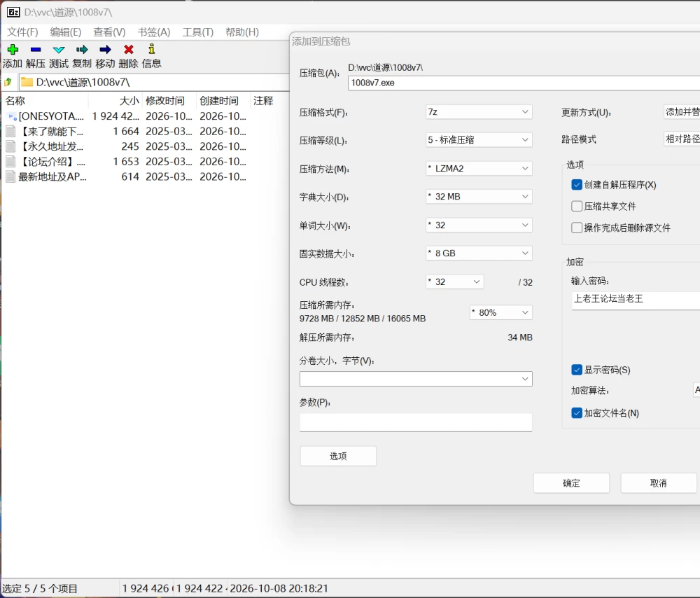Click the 参数(P) parameters input field
Screen dimensions: 700x598
pos(416,422)
